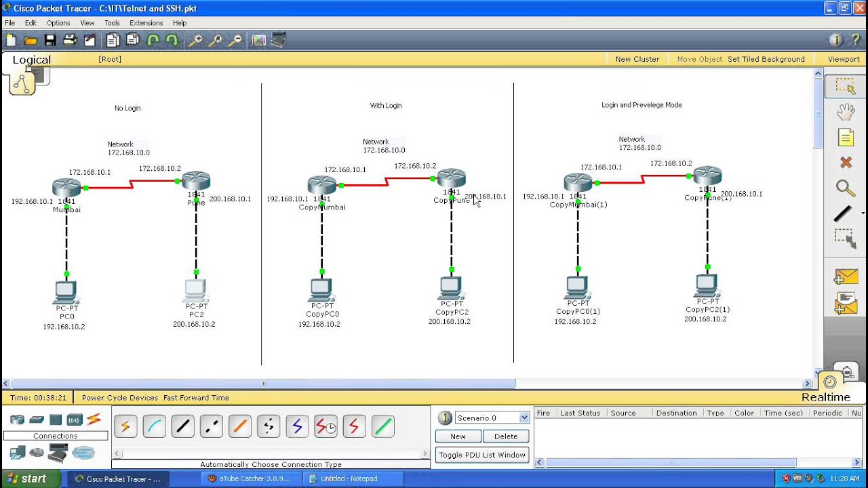
Task: Choose the Resize Shape tool
Action: pyautogui.click(x=845, y=239)
